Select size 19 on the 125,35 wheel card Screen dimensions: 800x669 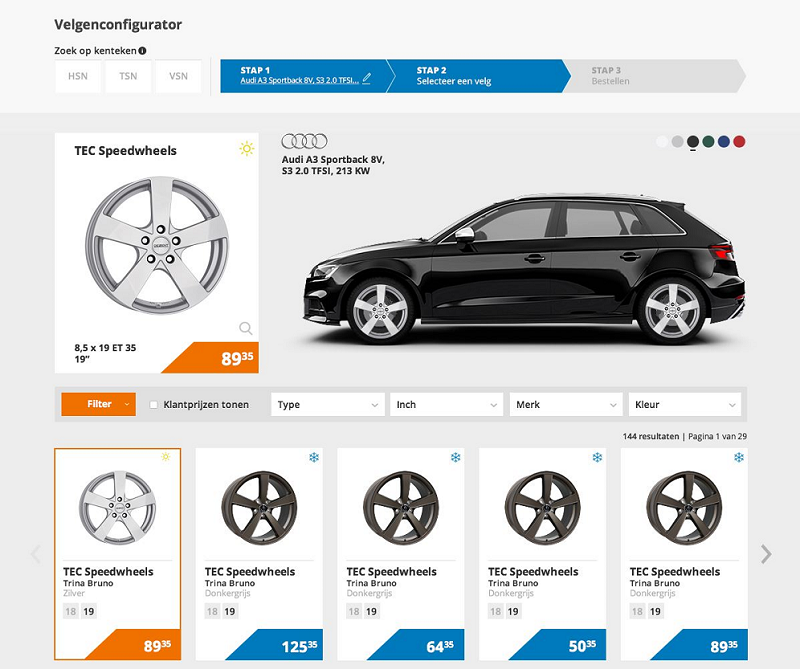coord(230,611)
